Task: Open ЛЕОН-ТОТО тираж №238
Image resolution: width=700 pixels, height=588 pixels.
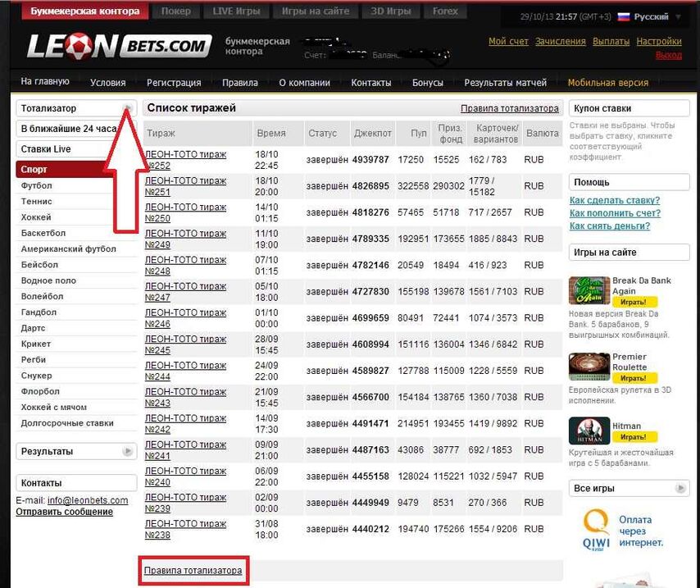Action: (186, 529)
